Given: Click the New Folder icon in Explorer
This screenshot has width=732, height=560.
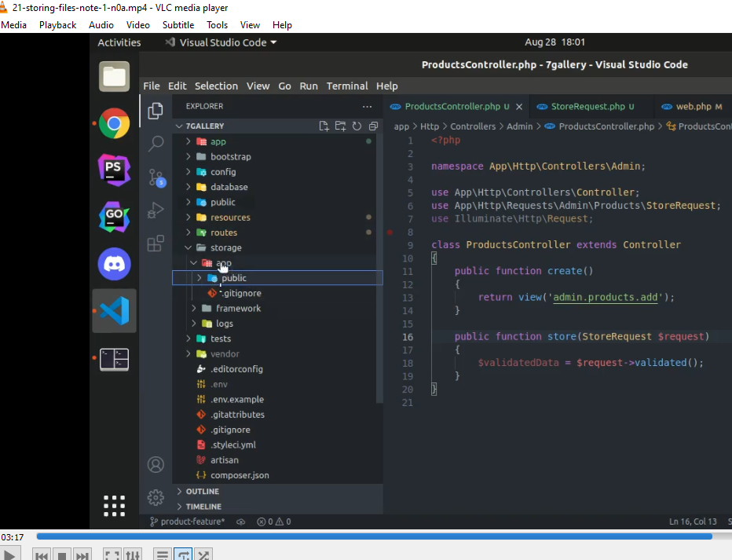Looking at the screenshot, I should (x=340, y=126).
